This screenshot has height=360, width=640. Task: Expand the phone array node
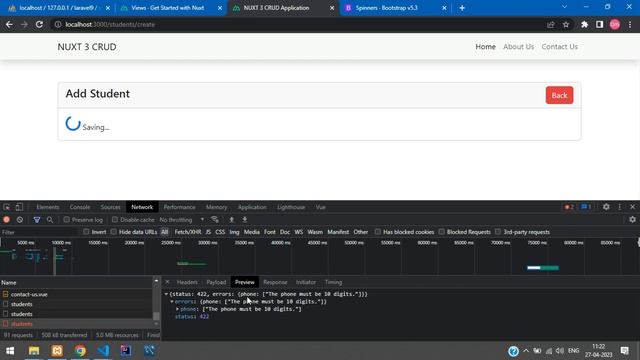(178, 309)
